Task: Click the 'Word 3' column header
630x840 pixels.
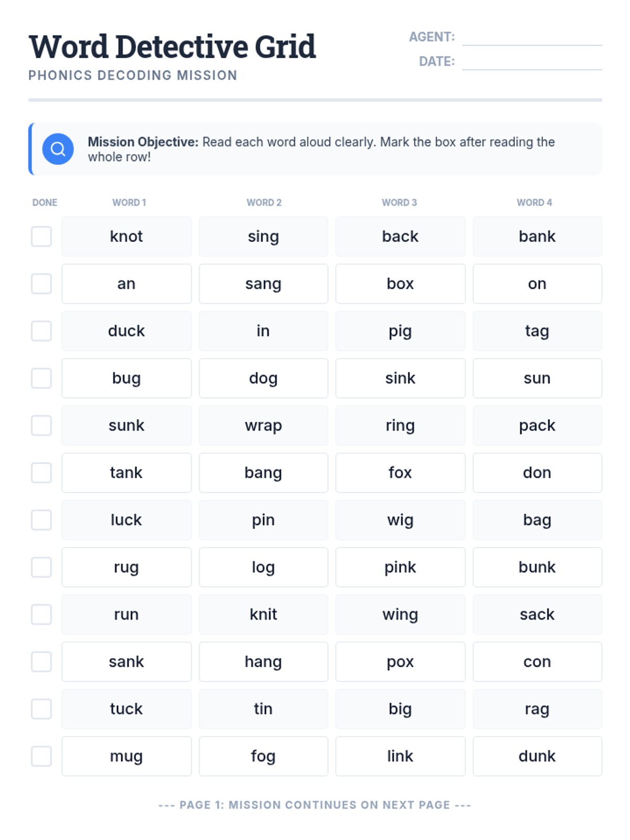Action: (399, 203)
